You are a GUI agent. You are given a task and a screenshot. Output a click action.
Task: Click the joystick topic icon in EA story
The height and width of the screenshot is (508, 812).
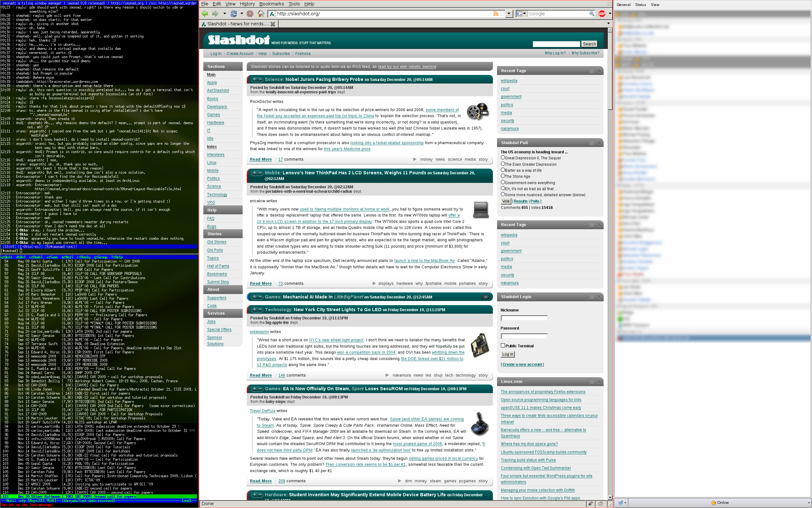480,423
